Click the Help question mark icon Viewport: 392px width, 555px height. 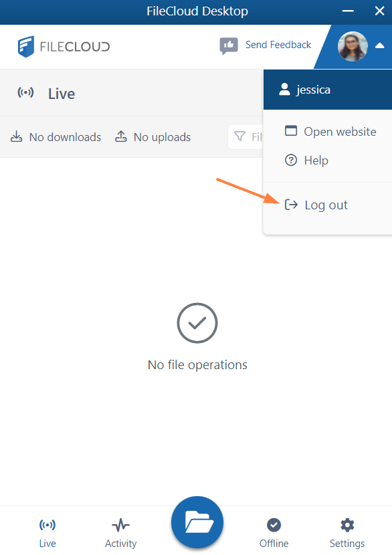pos(291,160)
